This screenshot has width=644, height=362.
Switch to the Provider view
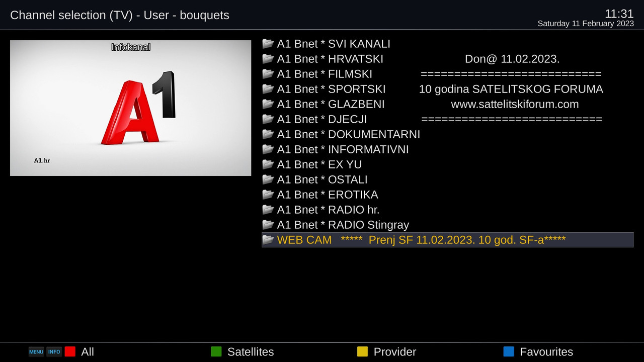click(x=395, y=352)
